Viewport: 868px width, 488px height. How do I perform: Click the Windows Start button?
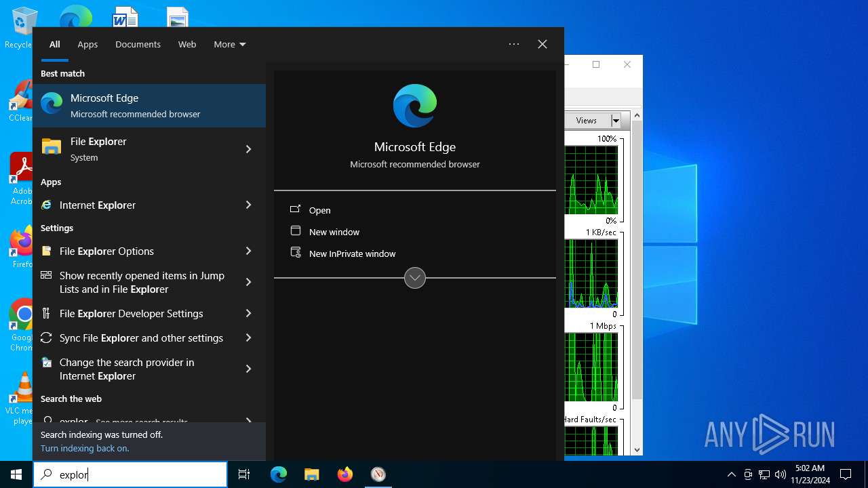[16, 474]
